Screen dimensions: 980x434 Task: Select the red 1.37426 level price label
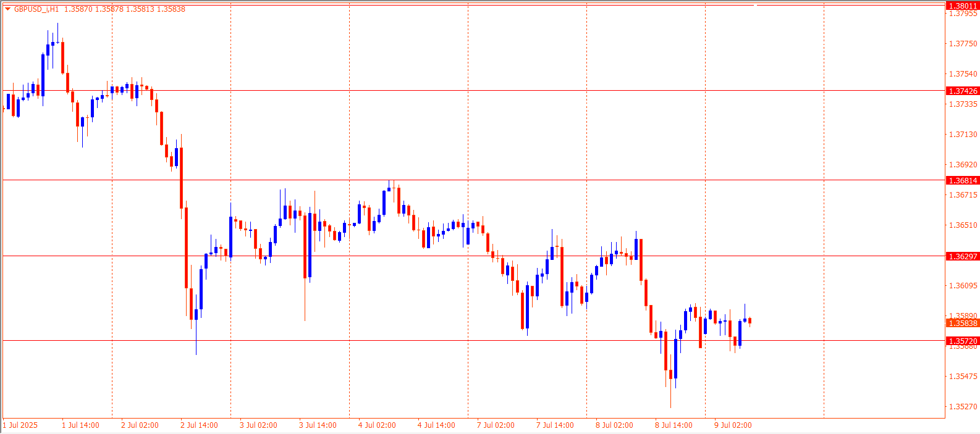tap(963, 91)
